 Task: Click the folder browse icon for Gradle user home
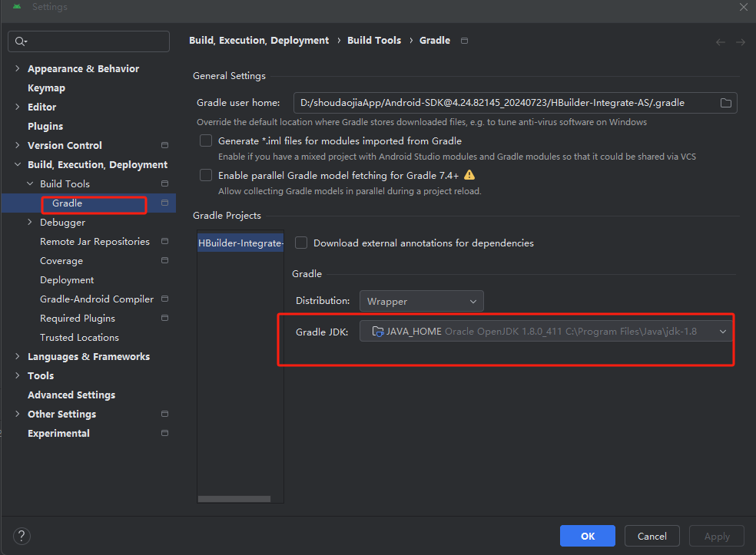(725, 103)
